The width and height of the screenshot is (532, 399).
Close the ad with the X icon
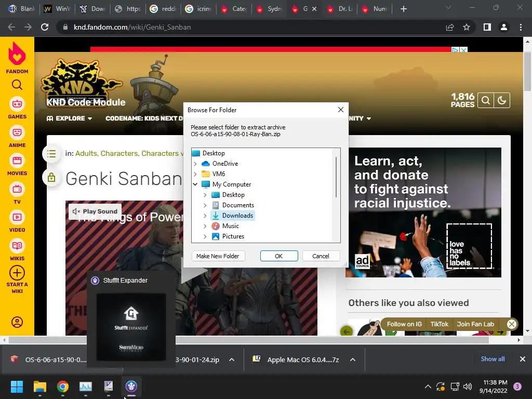pyautogui.click(x=463, y=50)
